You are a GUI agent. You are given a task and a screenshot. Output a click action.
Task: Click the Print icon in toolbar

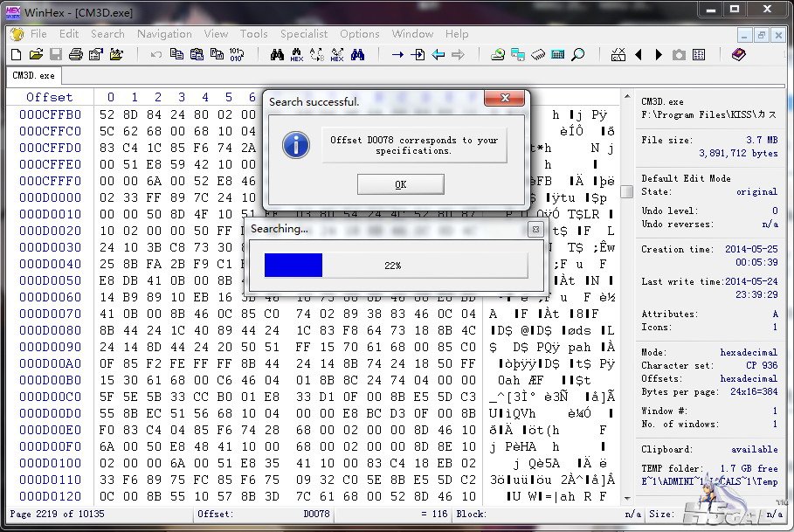coord(76,55)
